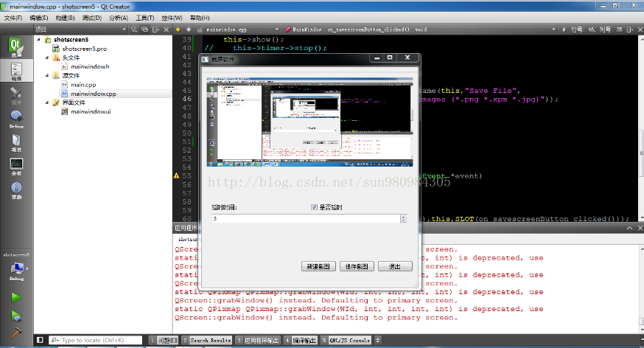Switch to the Search Results tab
The image size is (644, 348).
(206, 340)
